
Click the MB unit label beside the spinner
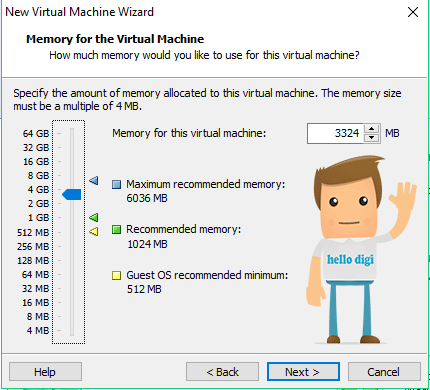[392, 133]
